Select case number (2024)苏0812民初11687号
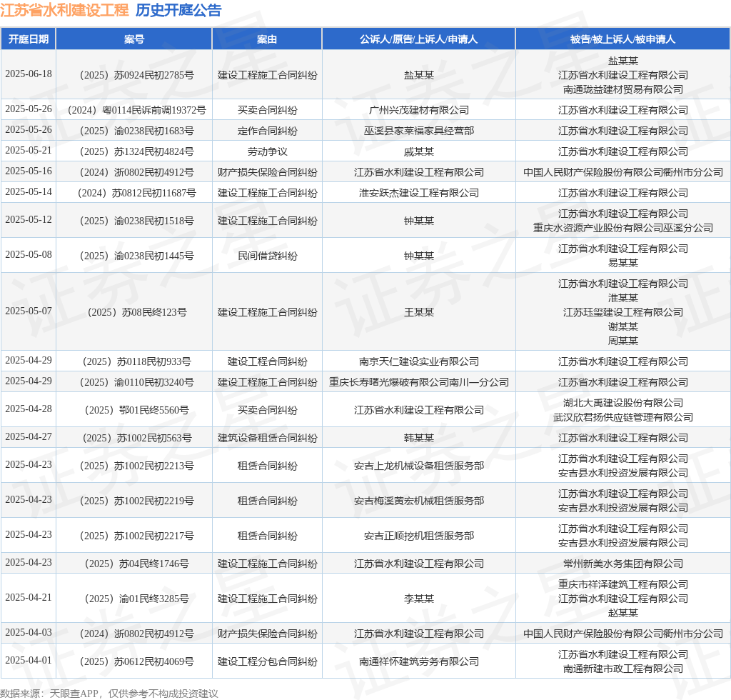Screen dimensions: 731x700 (x=135, y=193)
